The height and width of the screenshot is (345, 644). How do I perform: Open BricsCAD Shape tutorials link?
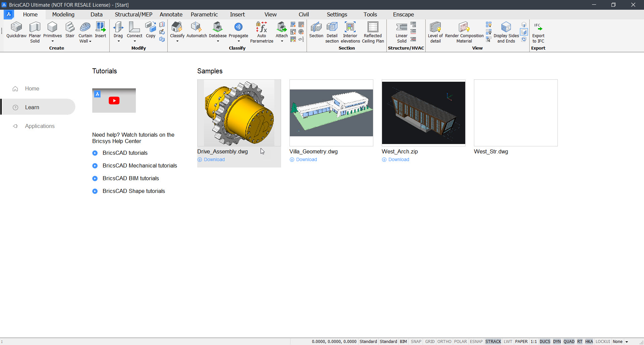(134, 191)
